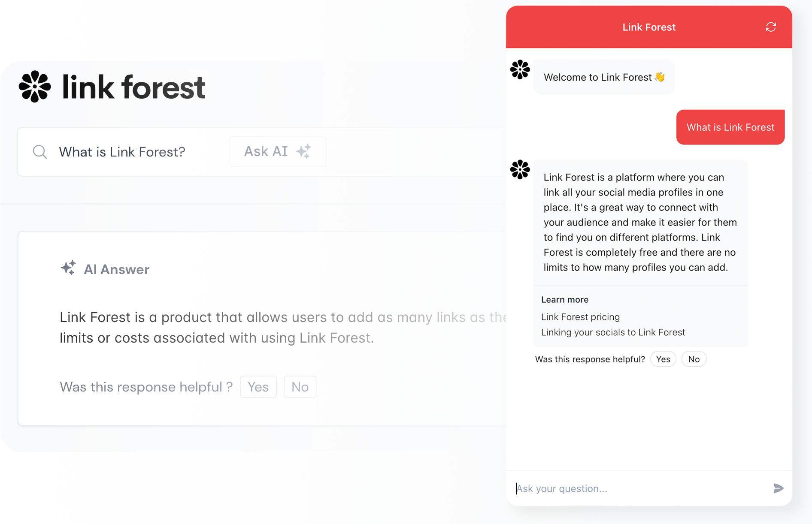Click the bot avatar next to welcome message

(x=520, y=69)
